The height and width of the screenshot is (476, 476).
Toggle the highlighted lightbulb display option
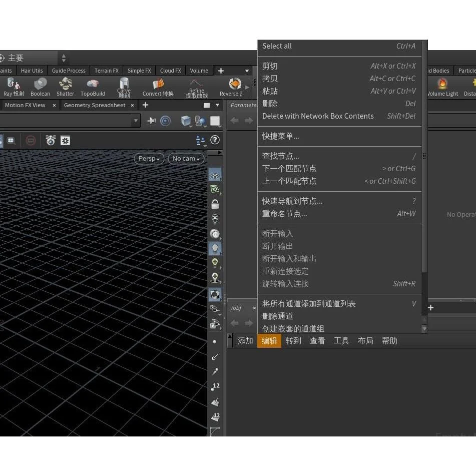[x=215, y=248]
